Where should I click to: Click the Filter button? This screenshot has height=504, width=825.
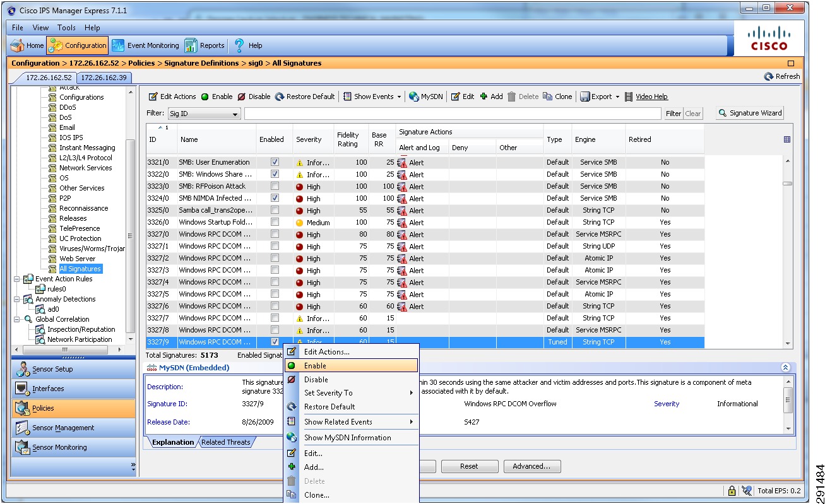(x=674, y=114)
